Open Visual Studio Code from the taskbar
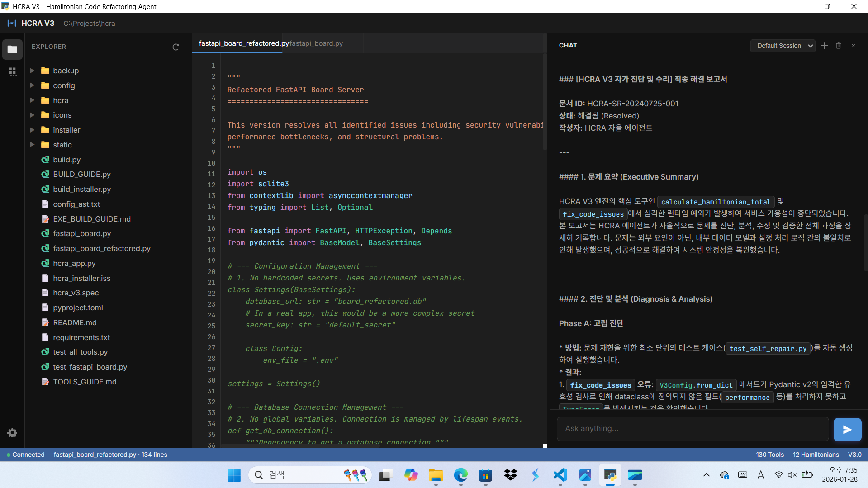Image resolution: width=868 pixels, height=488 pixels. click(560, 475)
